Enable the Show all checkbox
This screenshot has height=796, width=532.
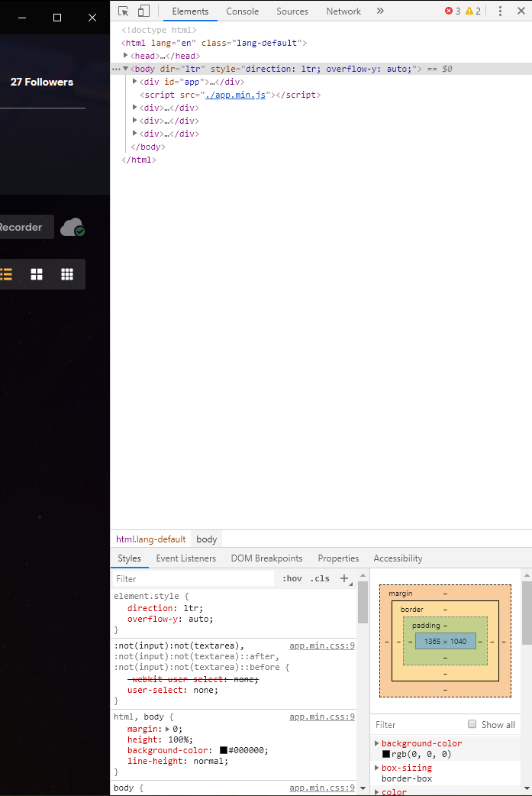click(x=472, y=724)
